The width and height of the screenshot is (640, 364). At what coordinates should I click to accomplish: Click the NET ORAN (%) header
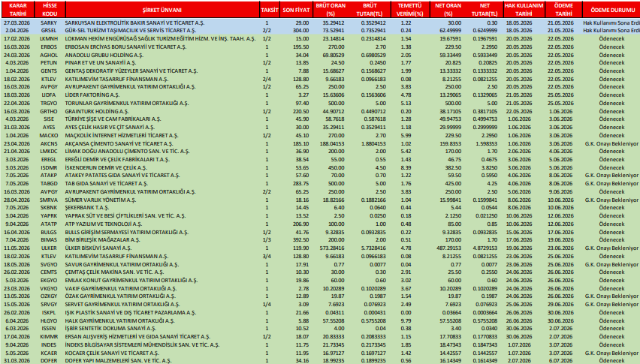pos(448,9)
